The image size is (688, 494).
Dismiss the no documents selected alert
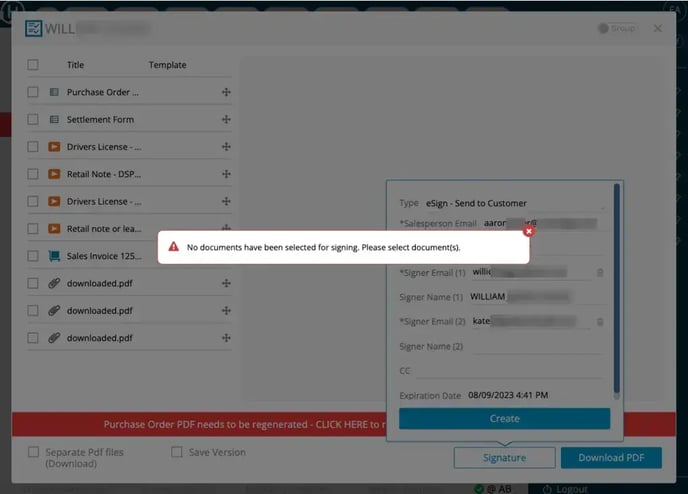tap(529, 231)
